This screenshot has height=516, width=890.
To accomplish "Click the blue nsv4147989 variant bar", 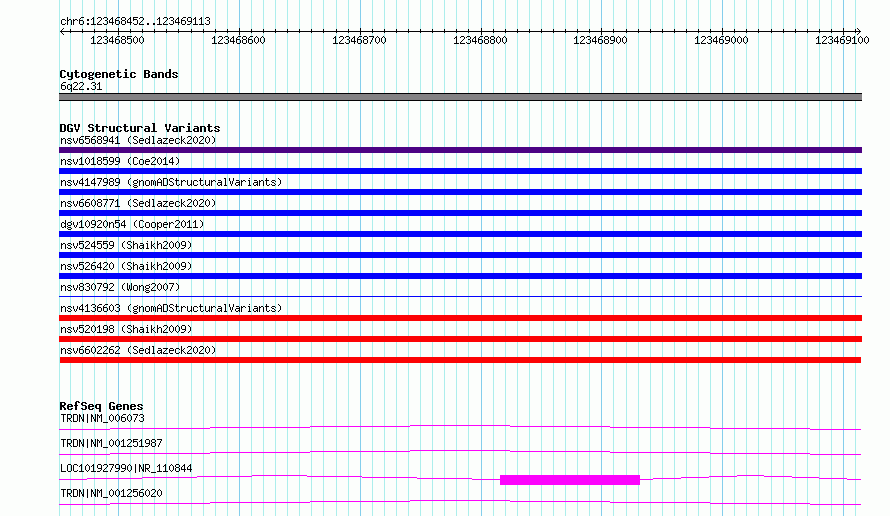I will click(460, 192).
